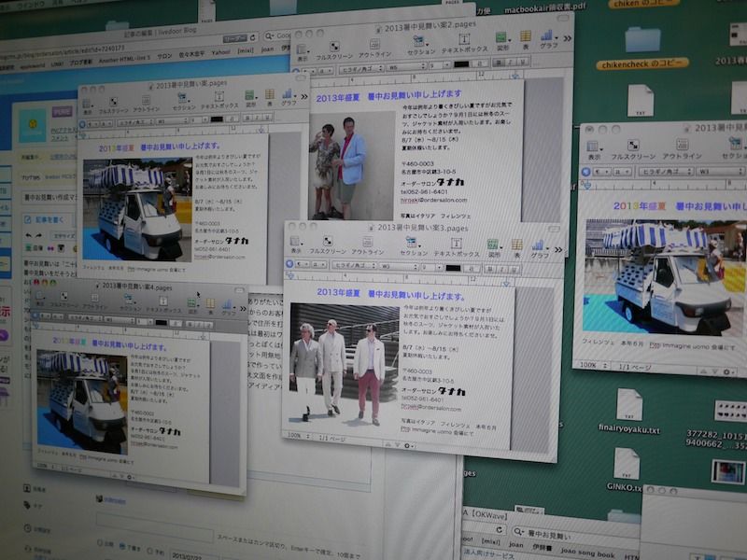Open Chart (グラフ) dropdown in 案3.pages
747x560 pixels.
click(x=540, y=249)
